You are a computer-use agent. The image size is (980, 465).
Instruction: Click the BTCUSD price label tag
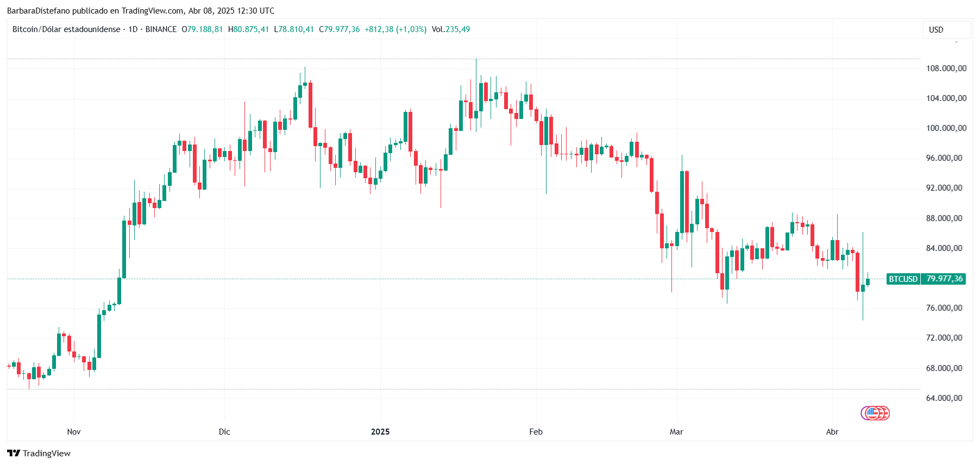point(903,279)
